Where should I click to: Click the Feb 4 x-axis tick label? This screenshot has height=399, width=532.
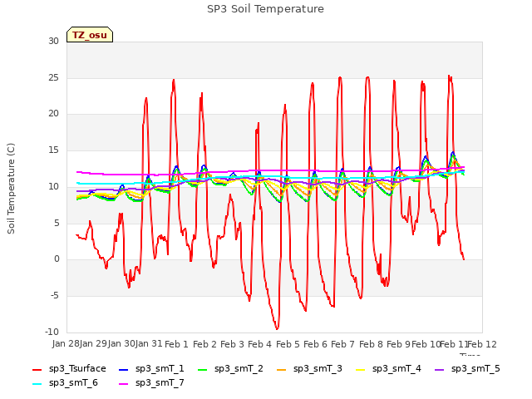click(x=259, y=344)
